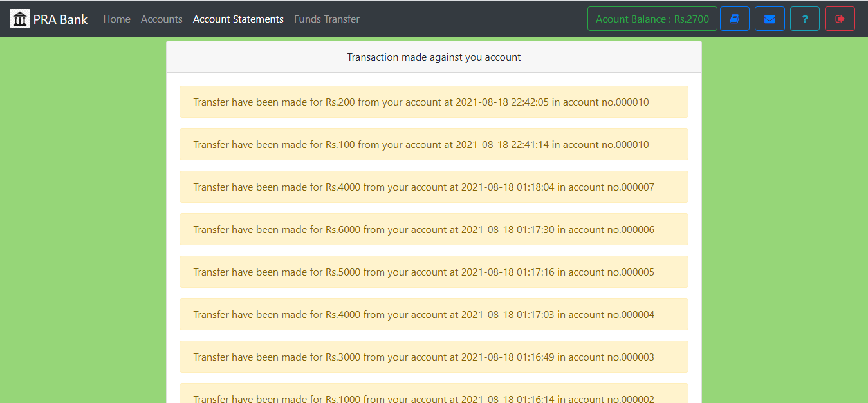Click the Account Balance Rs.2700 button

(x=652, y=19)
